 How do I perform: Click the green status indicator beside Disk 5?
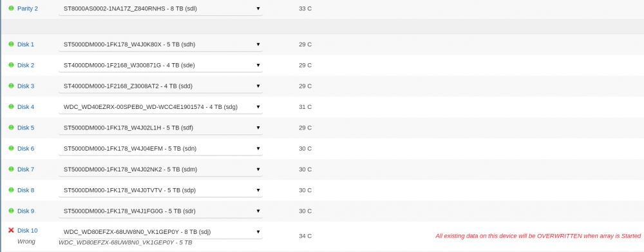coord(11,128)
